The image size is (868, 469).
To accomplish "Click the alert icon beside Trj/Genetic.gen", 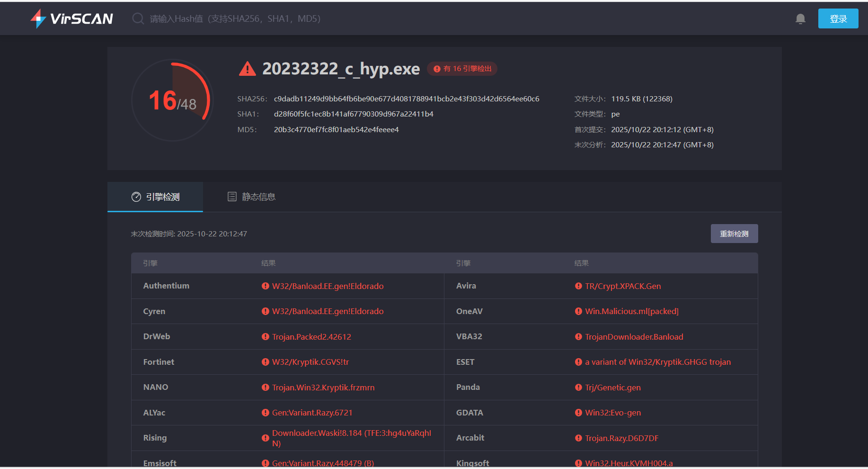I will 578,388.
